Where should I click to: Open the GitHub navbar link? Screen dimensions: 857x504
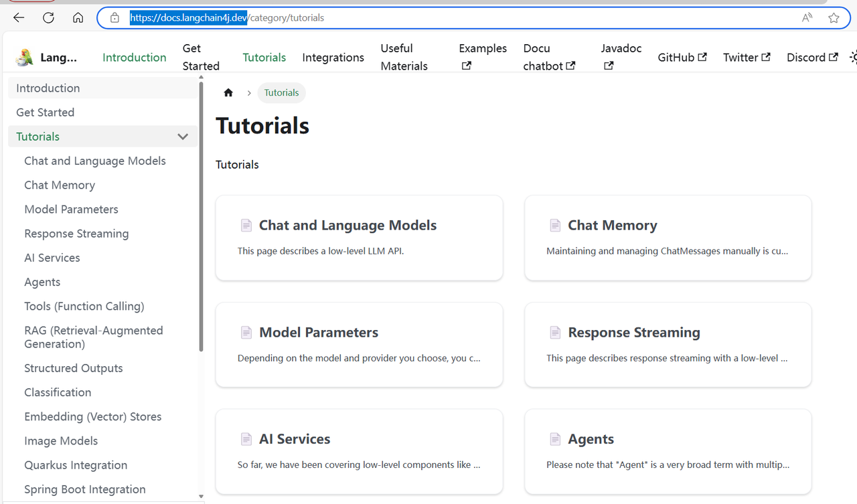[x=682, y=58]
